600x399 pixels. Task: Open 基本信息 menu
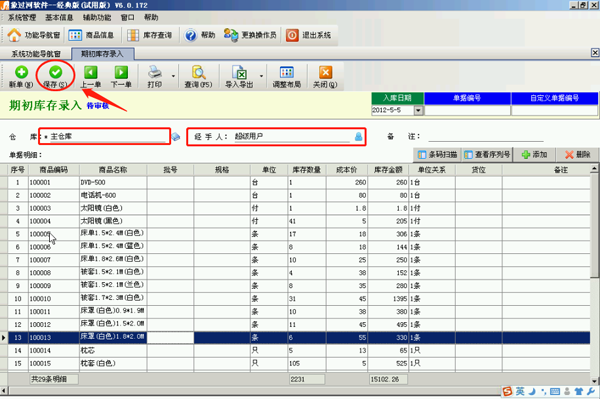[59, 18]
